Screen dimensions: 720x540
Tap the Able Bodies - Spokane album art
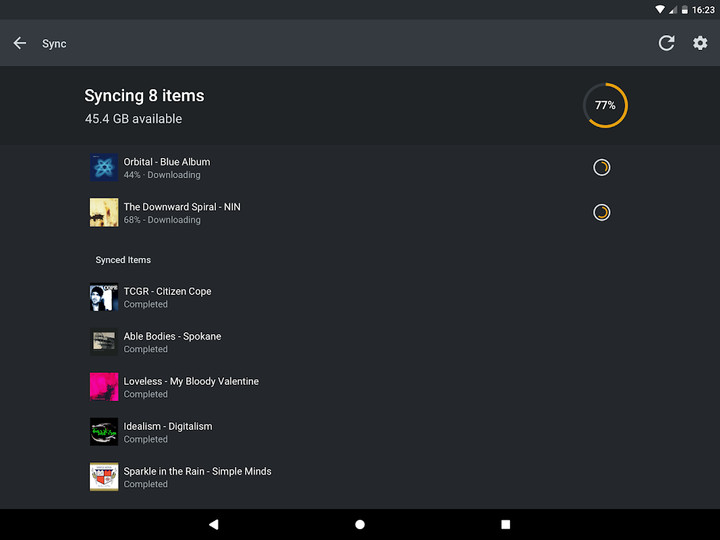(x=104, y=342)
